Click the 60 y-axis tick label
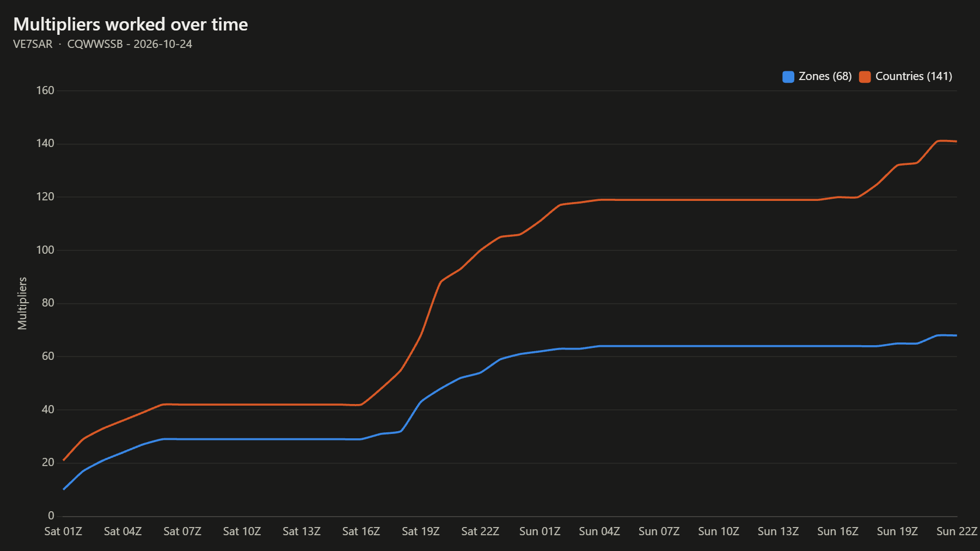 coord(48,356)
